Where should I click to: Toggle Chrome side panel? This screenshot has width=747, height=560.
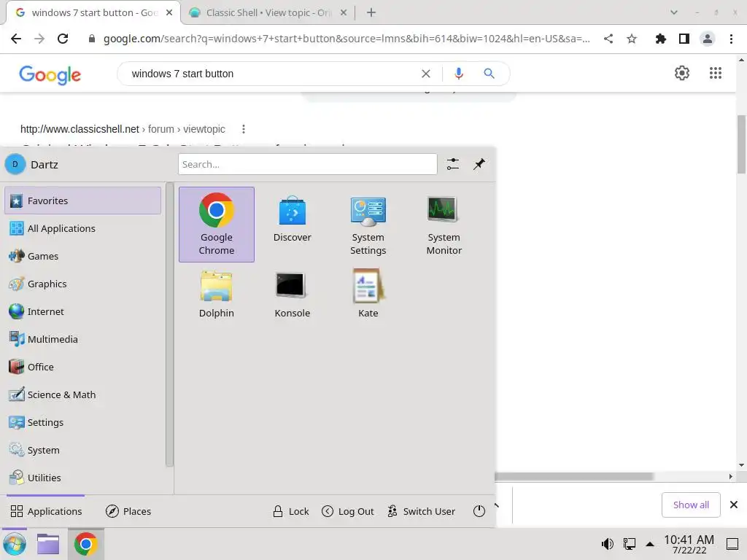(x=684, y=39)
